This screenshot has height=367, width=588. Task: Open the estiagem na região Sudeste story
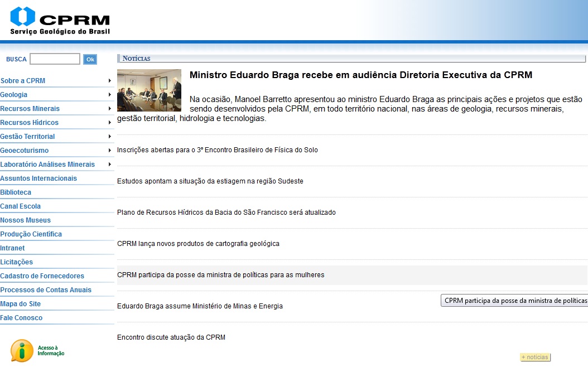(x=210, y=181)
